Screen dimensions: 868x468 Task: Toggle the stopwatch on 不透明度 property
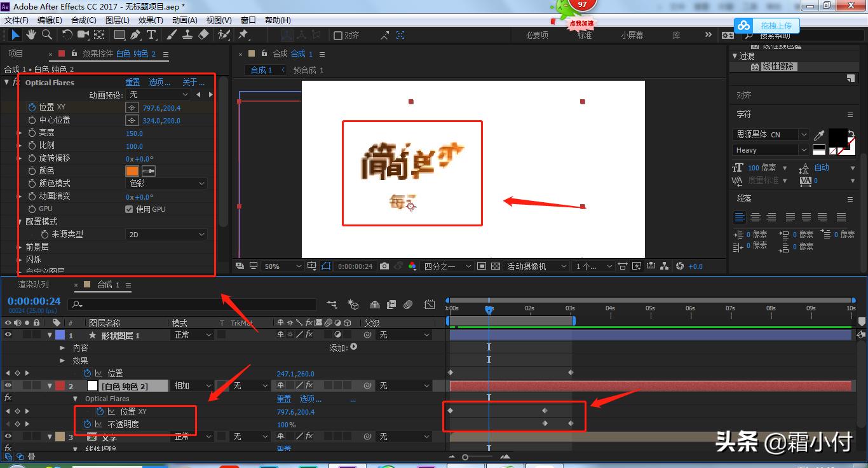click(87, 424)
